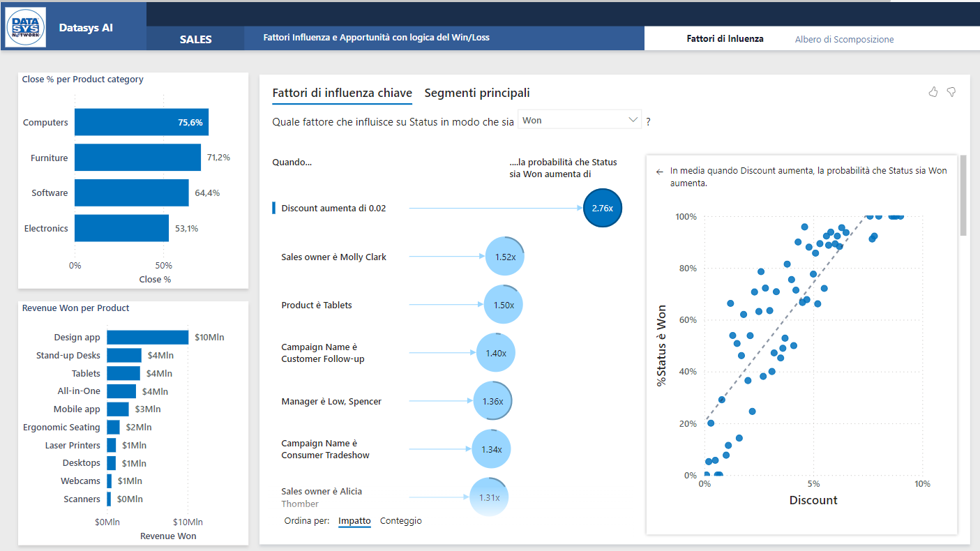This screenshot has width=980, height=551.
Task: Open the Fattori di Inluenza page
Action: point(725,39)
